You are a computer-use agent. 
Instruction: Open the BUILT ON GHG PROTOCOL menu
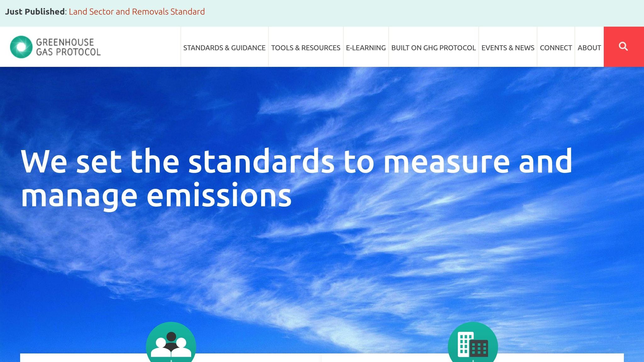tap(433, 48)
